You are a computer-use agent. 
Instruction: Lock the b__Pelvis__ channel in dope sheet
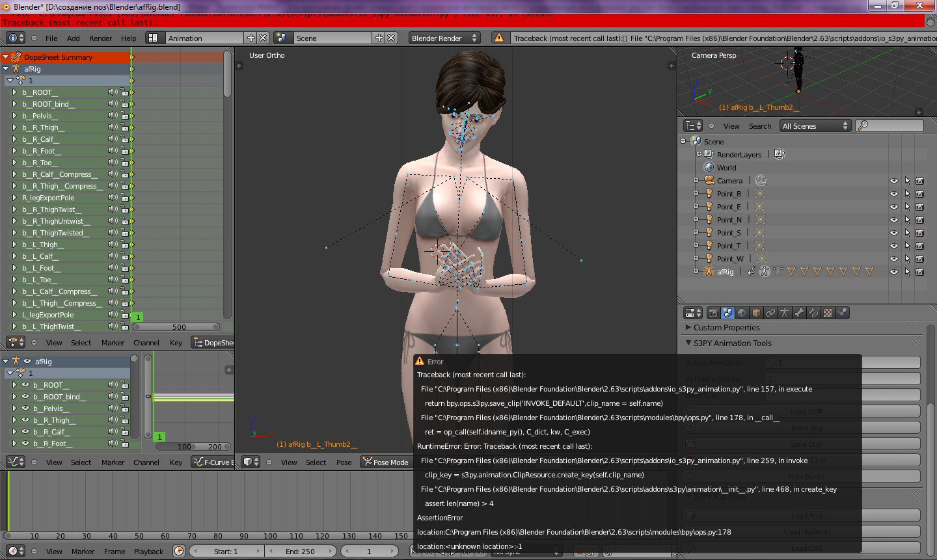click(124, 116)
